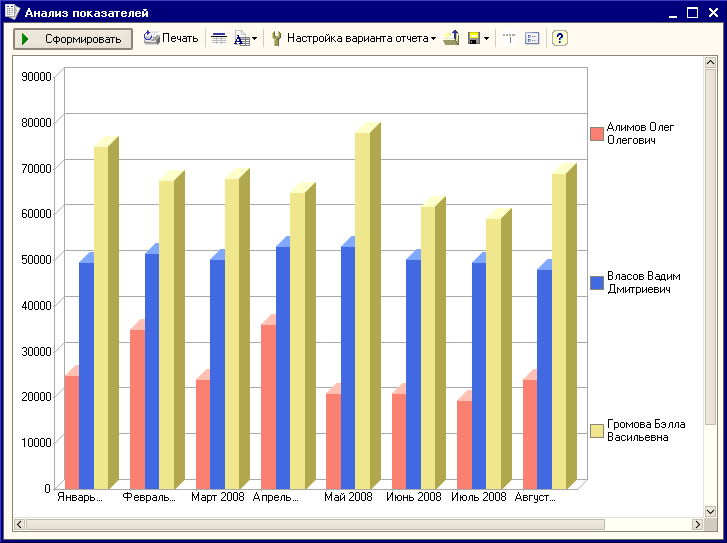The width and height of the screenshot is (727, 543).
Task: Click the floppy disk save icon
Action: pyautogui.click(x=474, y=38)
